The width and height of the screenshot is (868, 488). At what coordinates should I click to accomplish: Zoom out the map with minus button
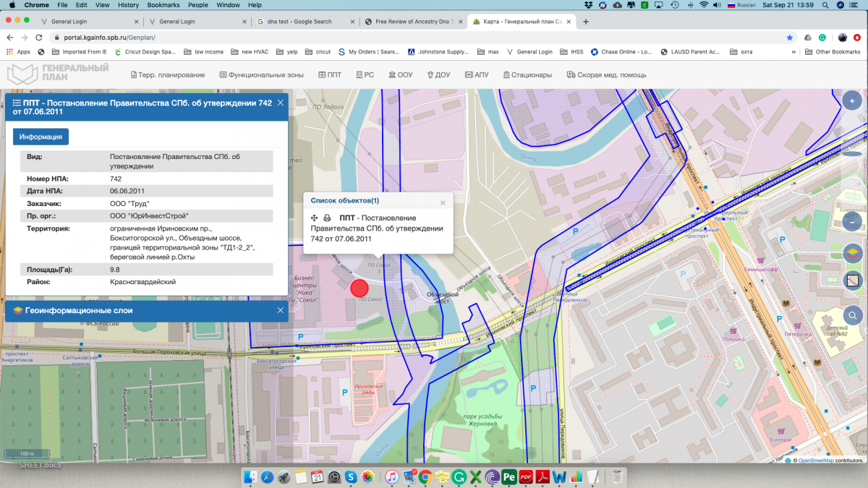pos(853,223)
